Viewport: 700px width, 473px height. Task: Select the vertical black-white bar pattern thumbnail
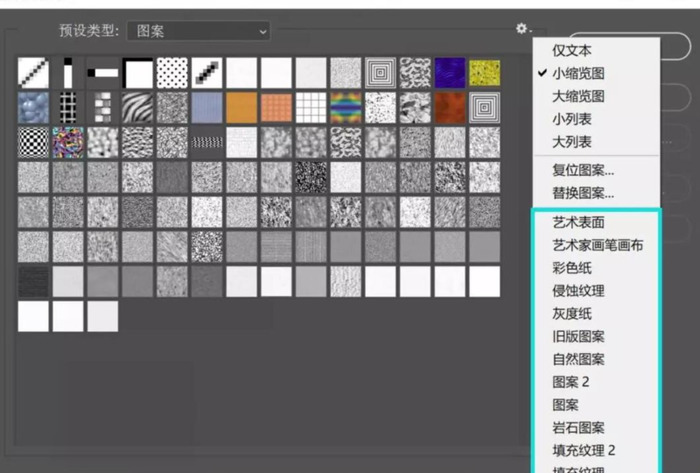68,73
